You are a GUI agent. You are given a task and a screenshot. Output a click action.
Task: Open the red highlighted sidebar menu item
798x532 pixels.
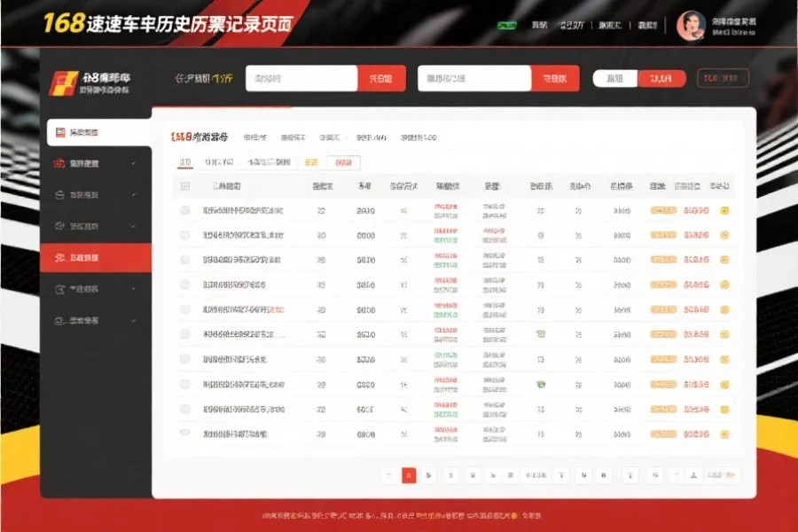click(x=96, y=258)
